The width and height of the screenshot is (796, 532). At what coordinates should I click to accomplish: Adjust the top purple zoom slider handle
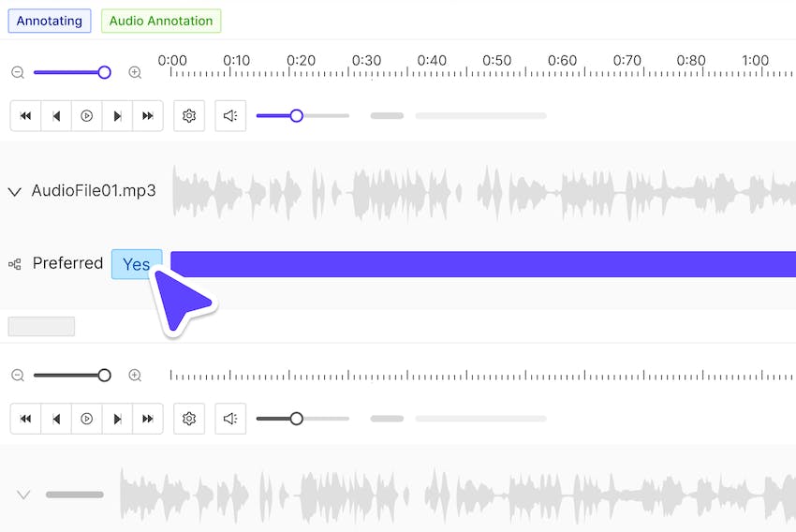[x=105, y=73]
